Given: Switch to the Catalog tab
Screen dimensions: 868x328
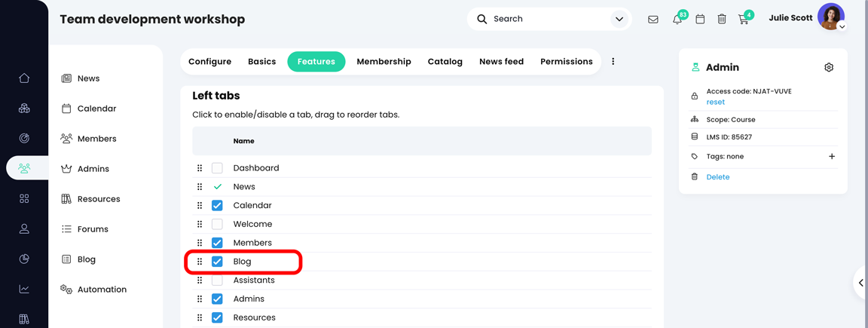Looking at the screenshot, I should click(x=445, y=62).
